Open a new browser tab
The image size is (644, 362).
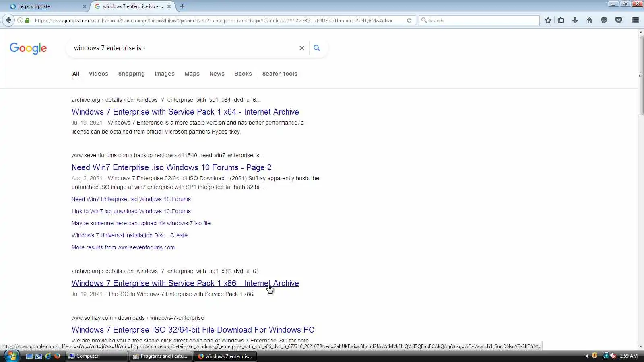point(182,6)
